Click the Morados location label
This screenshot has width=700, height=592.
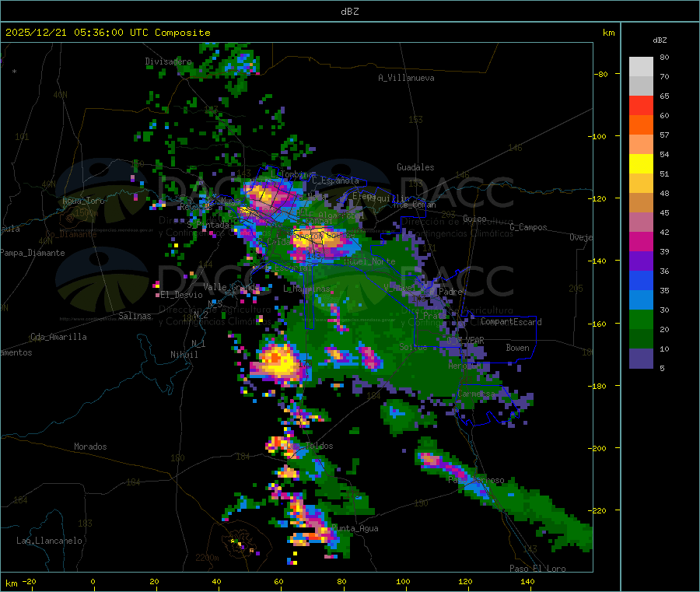coord(90,447)
